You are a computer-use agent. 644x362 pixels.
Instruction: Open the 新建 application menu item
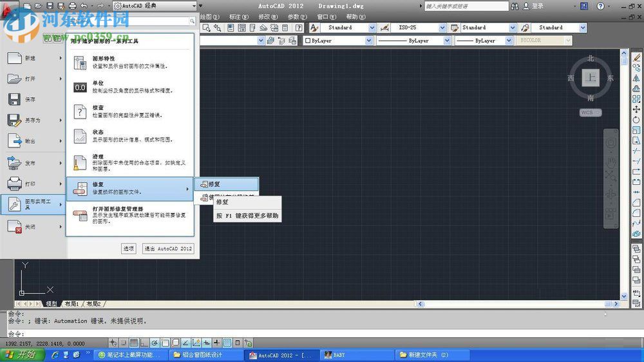[x=33, y=58]
